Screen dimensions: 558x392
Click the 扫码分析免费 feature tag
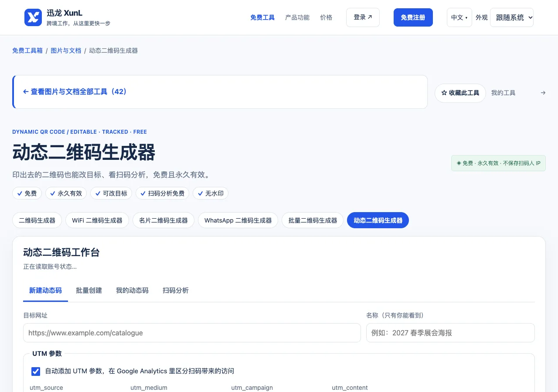tap(163, 193)
